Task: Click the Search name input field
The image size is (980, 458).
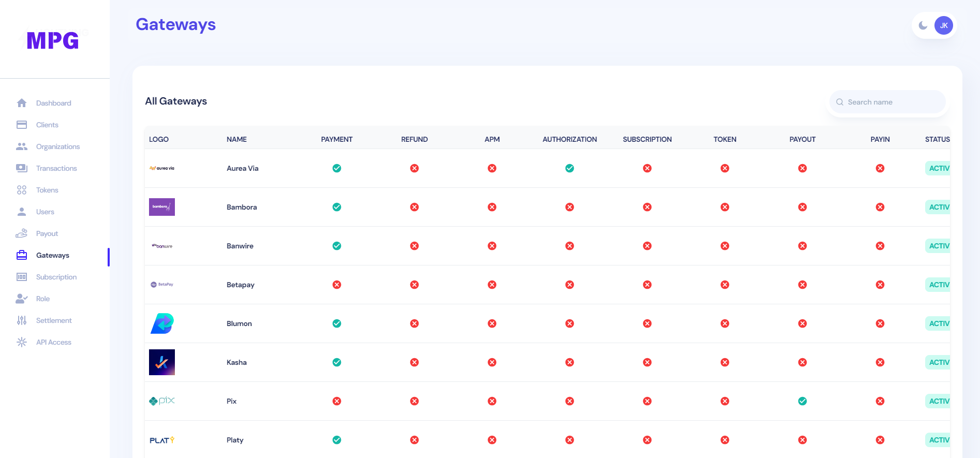Action: 893,102
